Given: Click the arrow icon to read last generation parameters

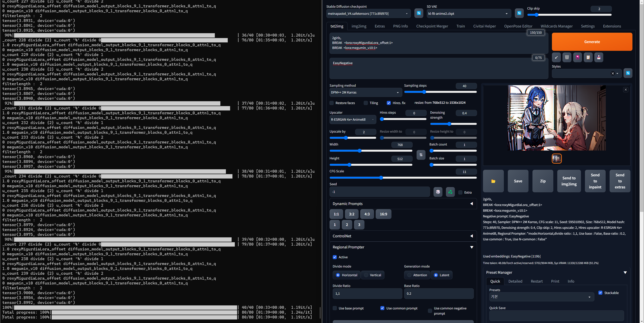Looking at the screenshot, I should point(556,57).
